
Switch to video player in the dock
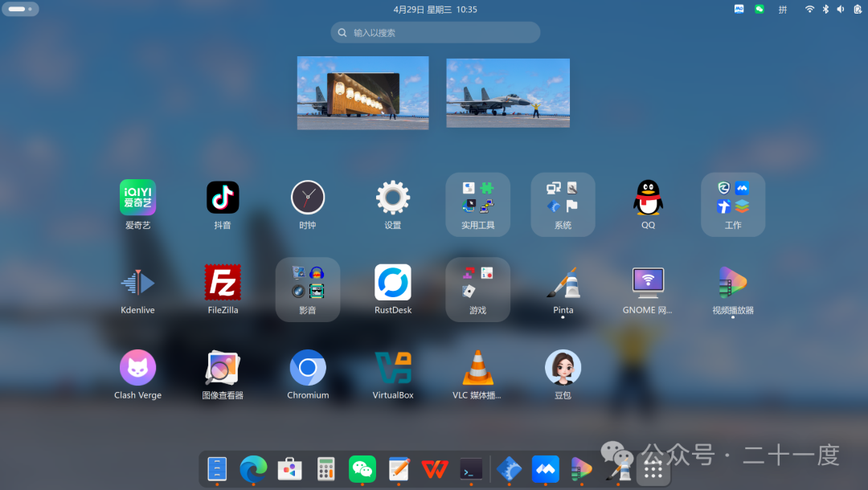[x=581, y=469]
